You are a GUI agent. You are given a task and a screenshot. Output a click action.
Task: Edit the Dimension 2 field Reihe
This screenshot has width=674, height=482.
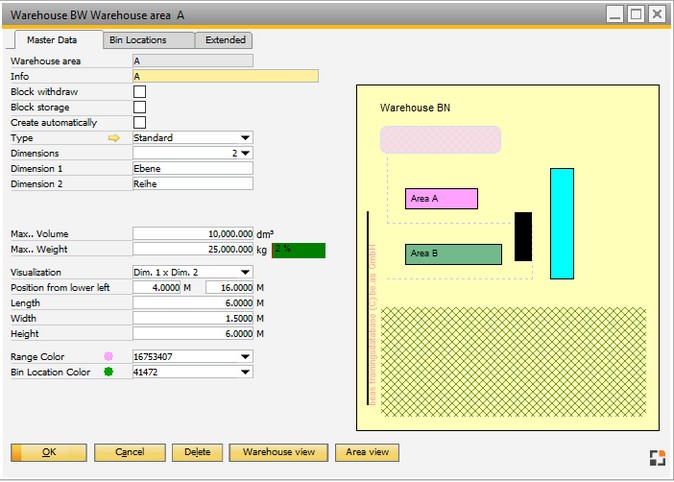click(x=193, y=184)
